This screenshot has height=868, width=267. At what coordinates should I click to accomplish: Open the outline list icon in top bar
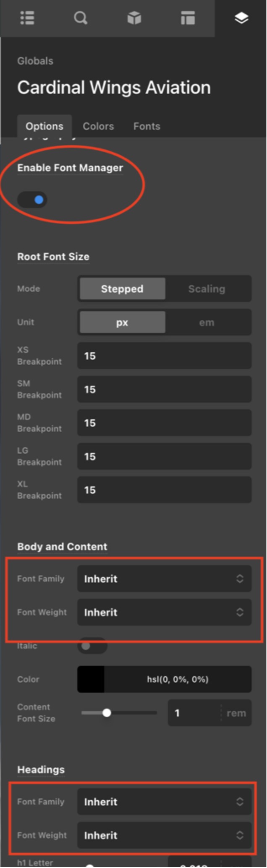click(x=27, y=18)
